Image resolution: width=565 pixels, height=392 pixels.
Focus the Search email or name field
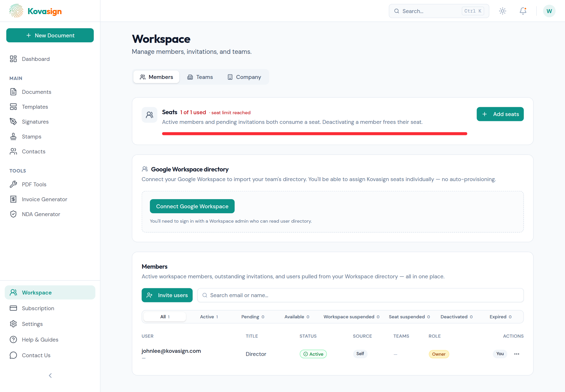point(360,295)
